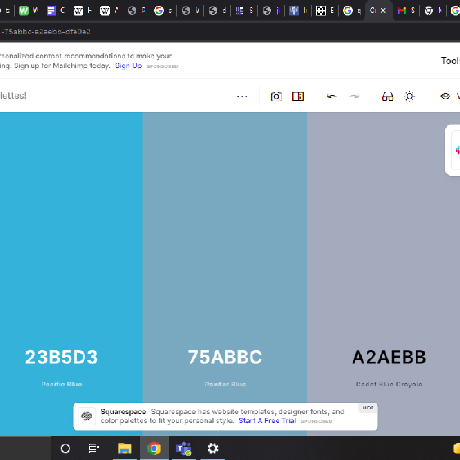This screenshot has height=460, width=460.
Task: Switch to the Gmail browser tab
Action: pos(402,11)
